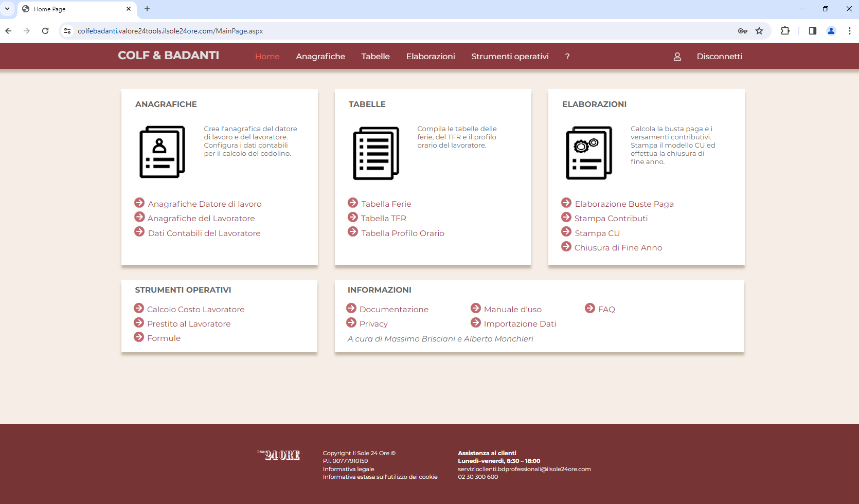Open Elaborazione Buste Paga link
The width and height of the screenshot is (859, 504).
tap(624, 204)
